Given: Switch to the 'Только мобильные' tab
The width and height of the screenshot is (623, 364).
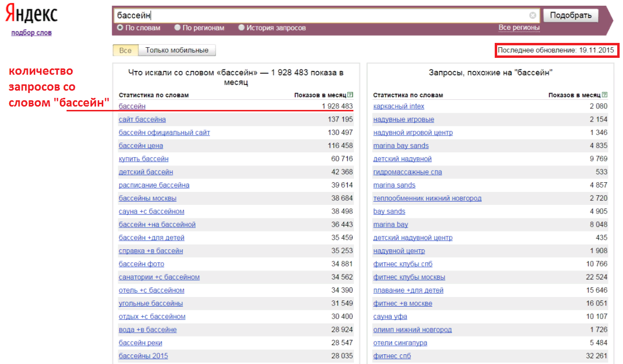Looking at the screenshot, I should pos(177,50).
